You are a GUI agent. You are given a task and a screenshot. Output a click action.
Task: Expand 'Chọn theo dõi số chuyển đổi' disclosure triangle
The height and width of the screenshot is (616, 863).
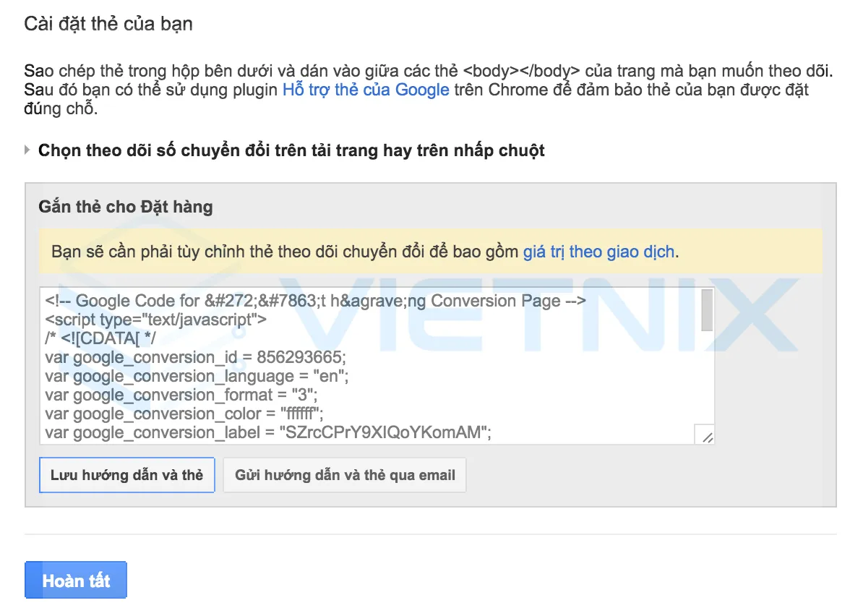pyautogui.click(x=27, y=150)
